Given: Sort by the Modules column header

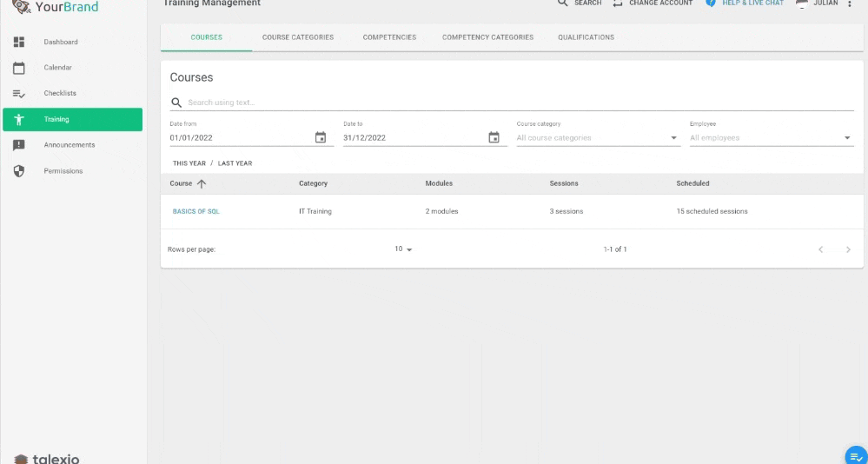Looking at the screenshot, I should click(439, 184).
